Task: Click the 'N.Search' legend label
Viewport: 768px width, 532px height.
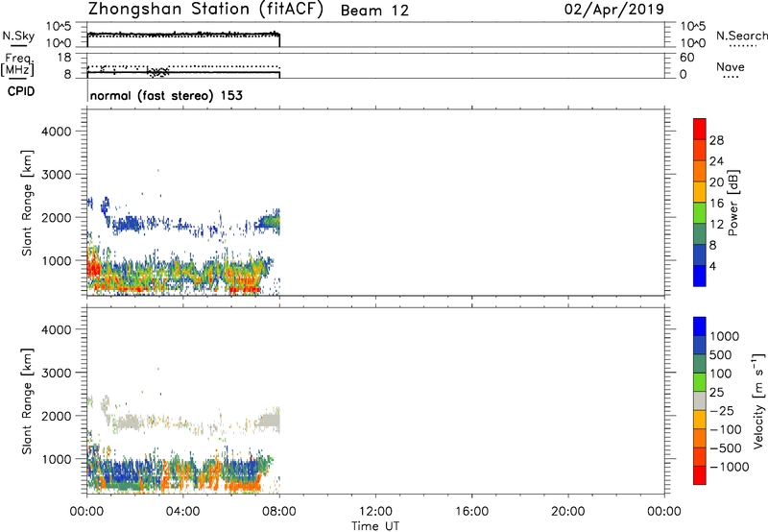Action: [742, 36]
